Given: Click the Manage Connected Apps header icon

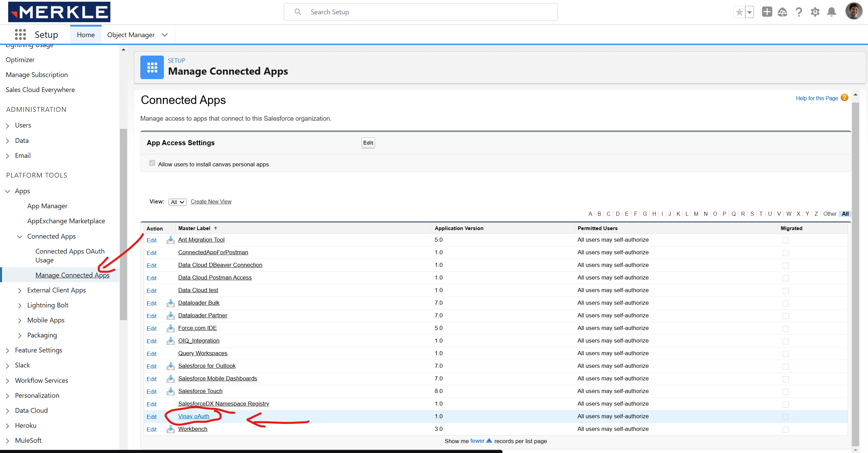Looking at the screenshot, I should 152,67.
